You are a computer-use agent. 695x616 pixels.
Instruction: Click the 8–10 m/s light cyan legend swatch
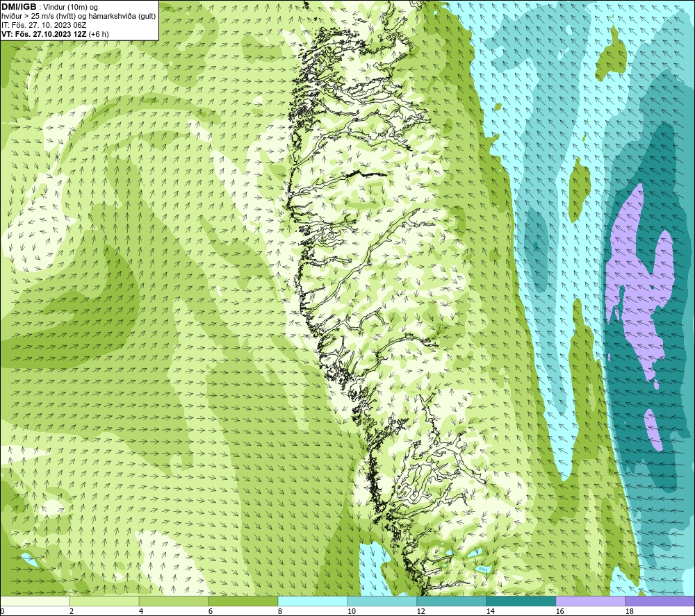[313, 601]
